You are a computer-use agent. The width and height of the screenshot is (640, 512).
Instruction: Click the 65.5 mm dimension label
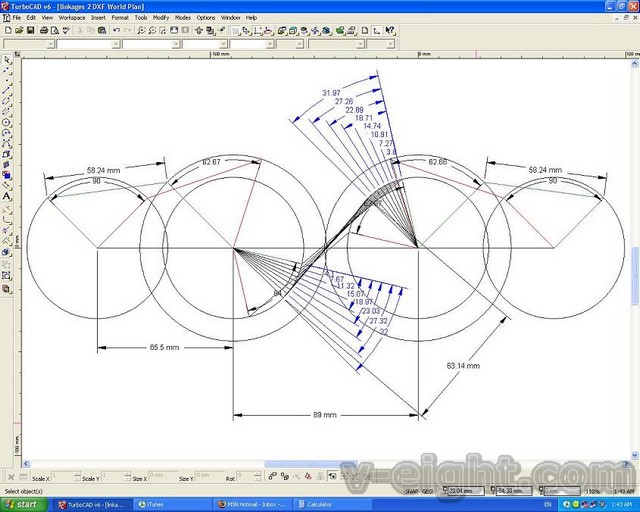tap(164, 347)
